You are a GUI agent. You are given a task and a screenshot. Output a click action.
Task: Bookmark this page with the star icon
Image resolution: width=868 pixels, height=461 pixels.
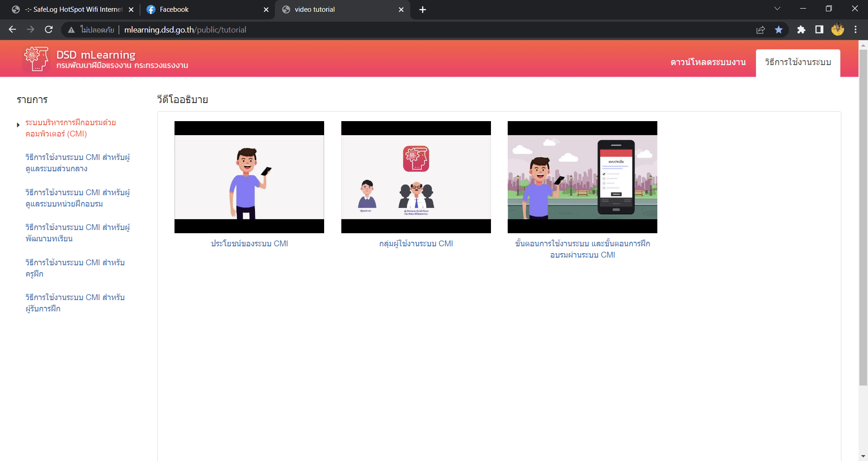(x=778, y=30)
